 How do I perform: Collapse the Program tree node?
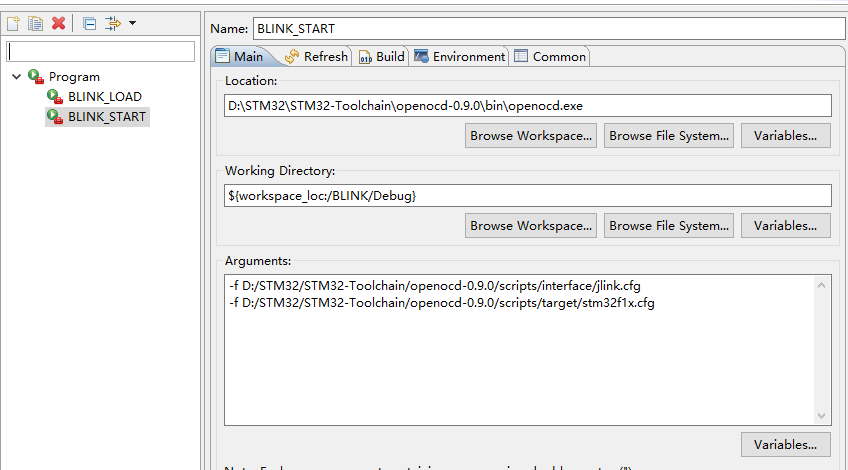(17, 77)
